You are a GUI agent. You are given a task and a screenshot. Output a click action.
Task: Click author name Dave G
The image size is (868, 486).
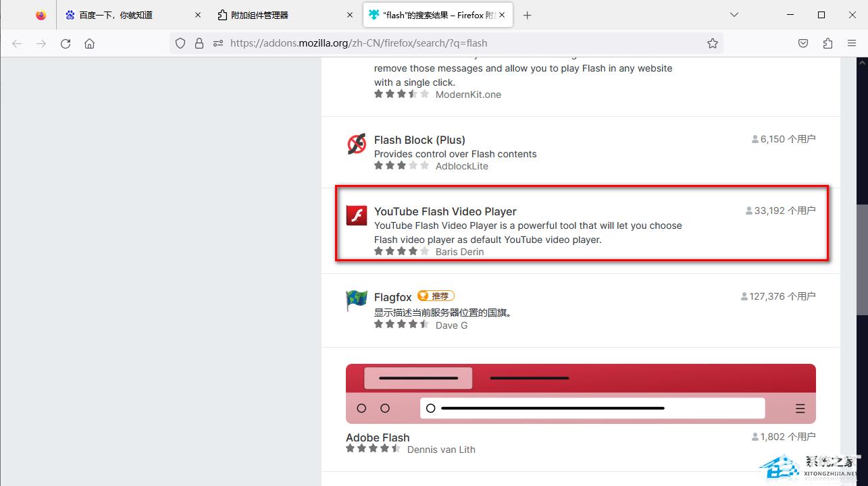[451, 325]
